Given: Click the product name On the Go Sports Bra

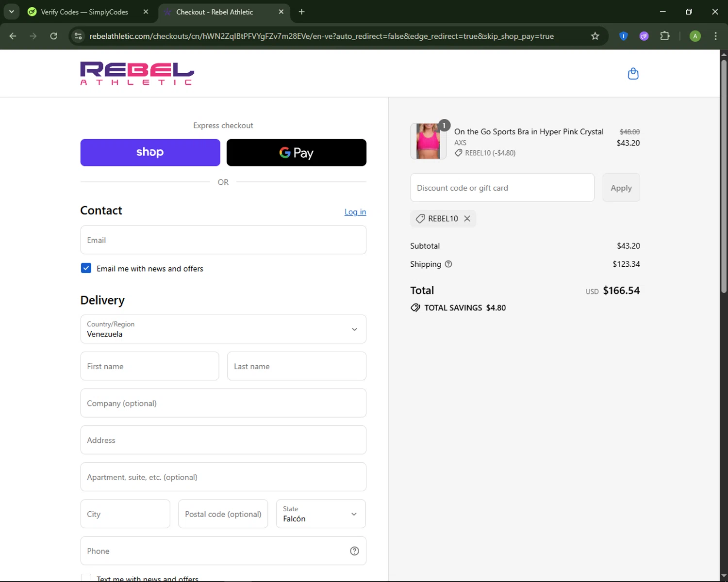Looking at the screenshot, I should 529,132.
